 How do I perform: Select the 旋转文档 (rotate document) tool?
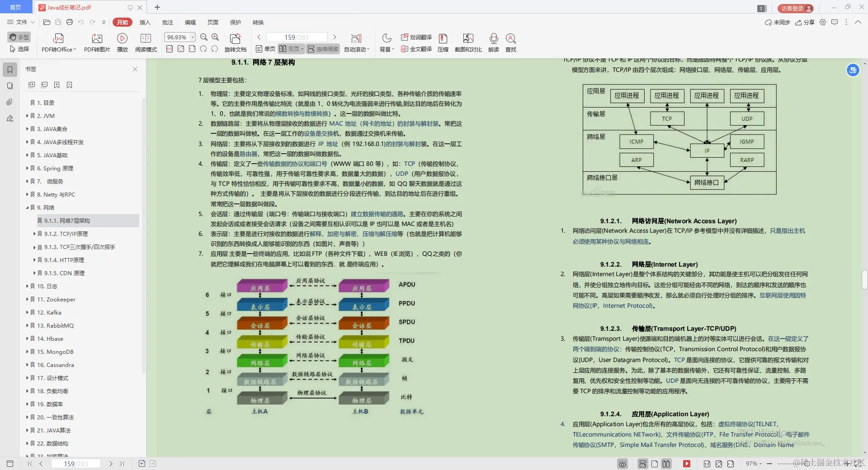tap(235, 42)
